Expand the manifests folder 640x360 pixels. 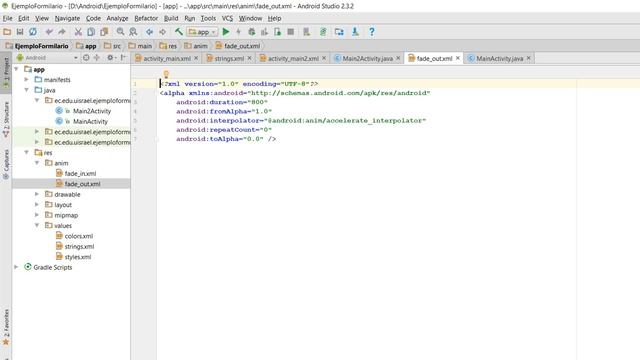(27, 80)
